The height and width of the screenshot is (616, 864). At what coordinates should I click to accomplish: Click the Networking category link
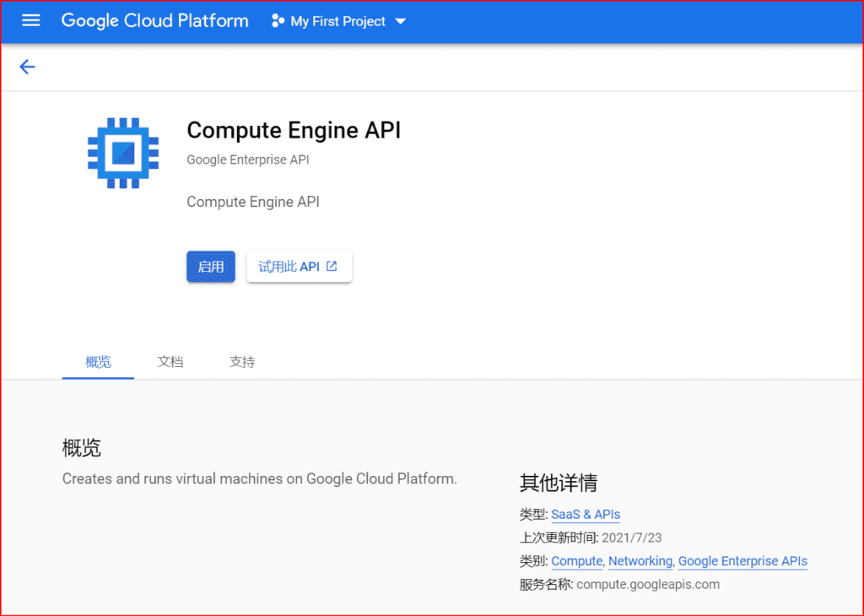[640, 561]
